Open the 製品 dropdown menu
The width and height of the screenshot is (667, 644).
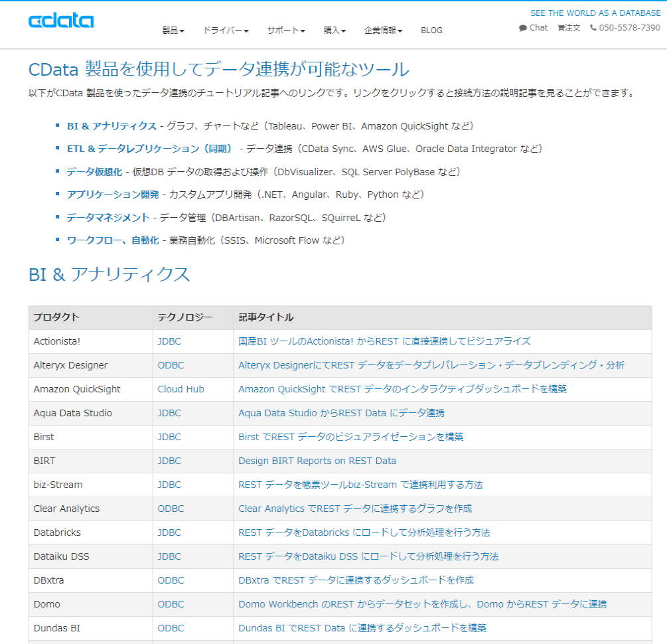tap(173, 31)
